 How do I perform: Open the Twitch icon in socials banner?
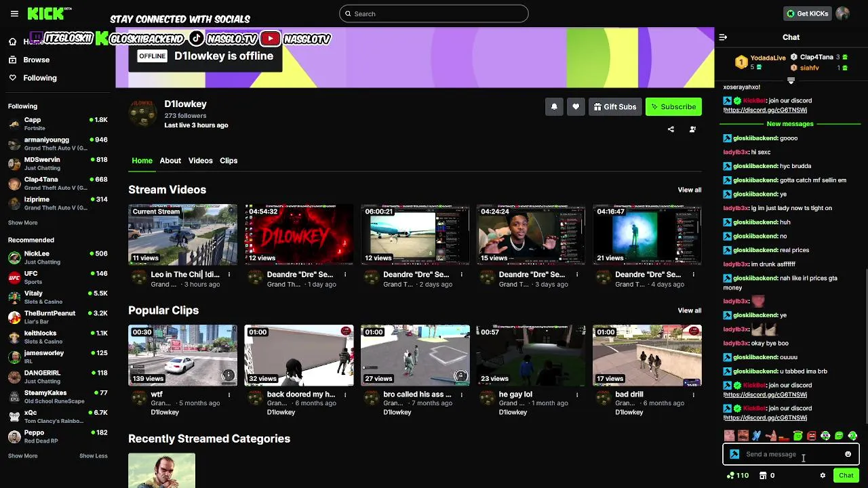pos(37,38)
